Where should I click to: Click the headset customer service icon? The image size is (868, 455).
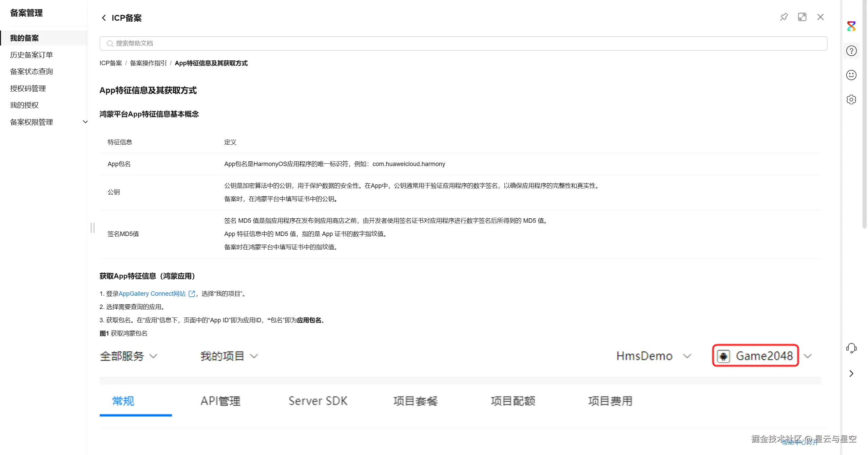click(851, 348)
